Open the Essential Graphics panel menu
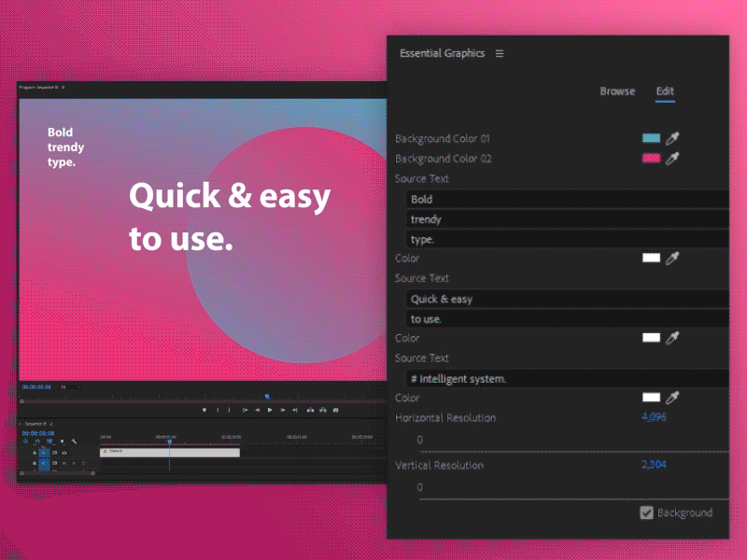The height and width of the screenshot is (560, 747). coord(500,54)
